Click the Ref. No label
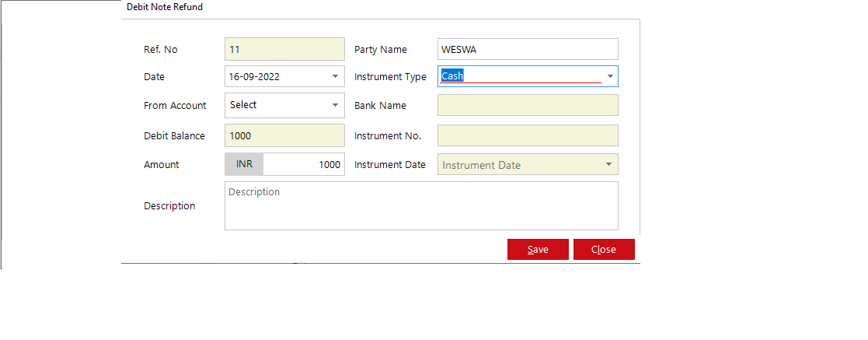This screenshot has height=340, width=868. [161, 49]
